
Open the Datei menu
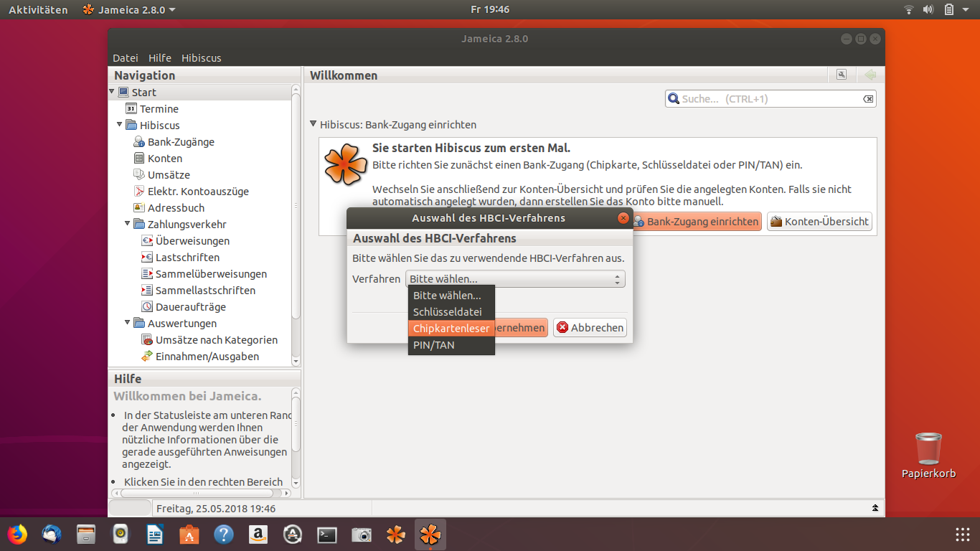pos(126,58)
